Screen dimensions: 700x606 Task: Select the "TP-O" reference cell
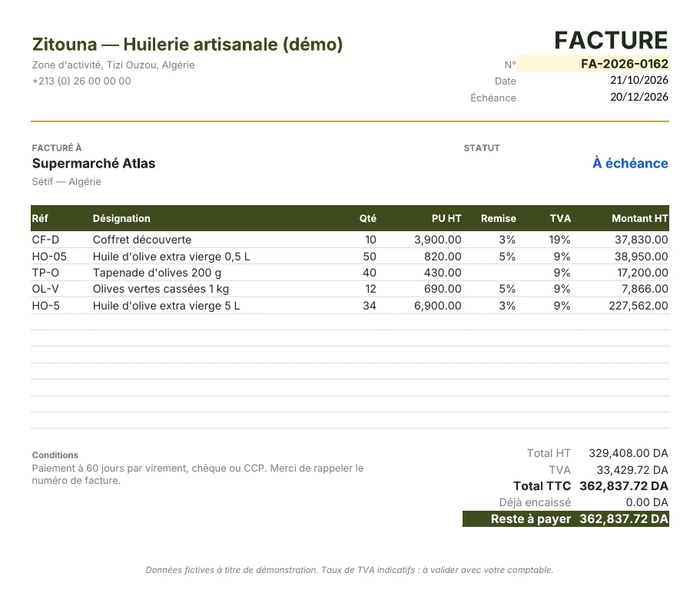pos(45,273)
